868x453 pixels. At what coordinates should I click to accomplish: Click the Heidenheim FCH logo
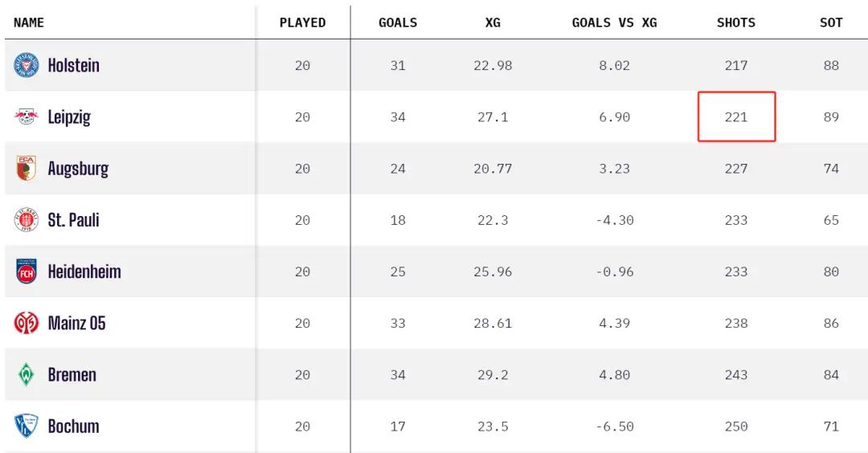pyautogui.click(x=26, y=271)
